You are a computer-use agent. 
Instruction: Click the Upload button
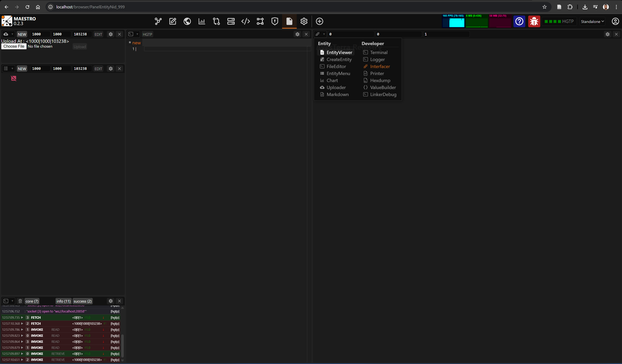tap(80, 47)
